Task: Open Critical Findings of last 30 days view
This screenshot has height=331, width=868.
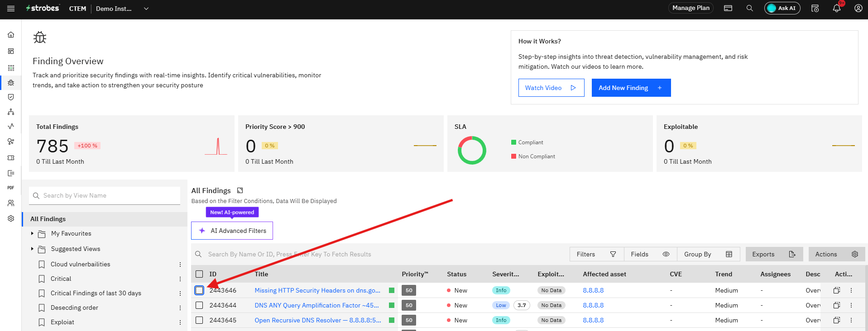Action: click(x=96, y=293)
